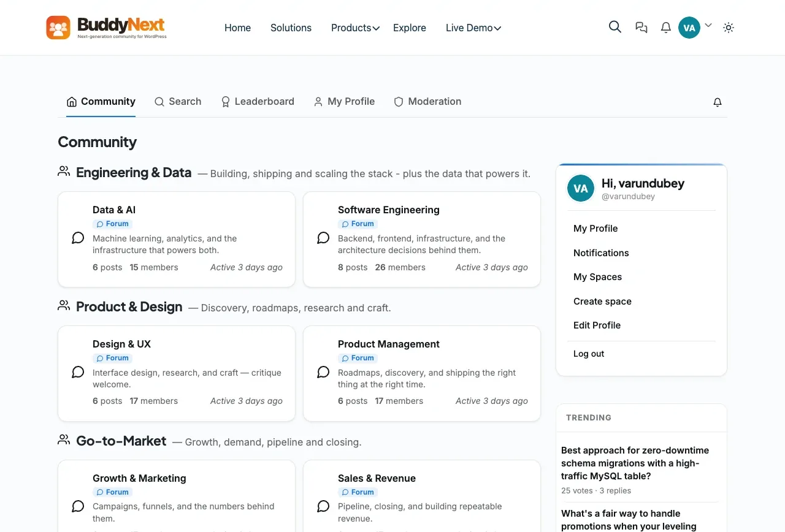Open the Data & AI forum title
Screen dimensions: 785x532
[x=114, y=210]
